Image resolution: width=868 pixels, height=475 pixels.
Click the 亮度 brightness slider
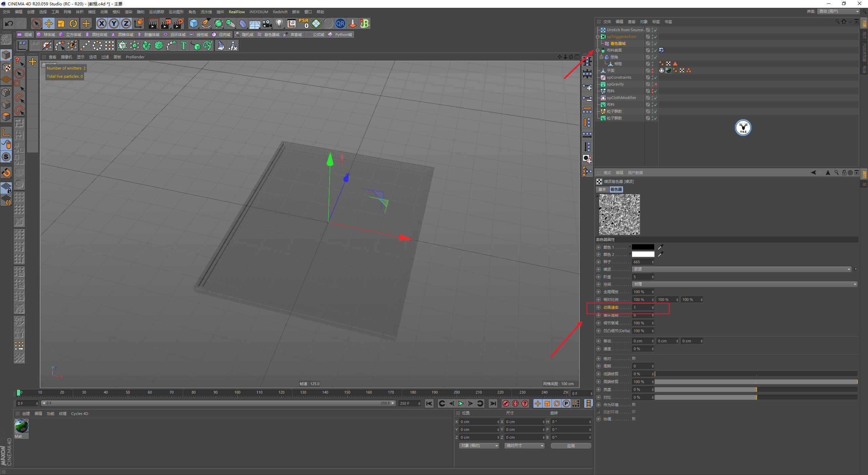point(756,389)
